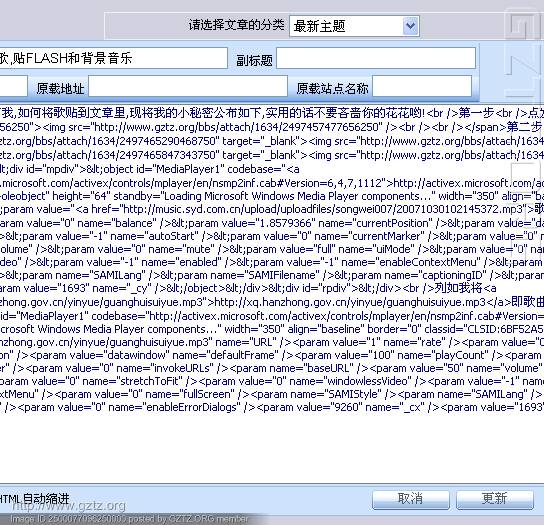Click the small input left of 原载地址
This screenshot has height=525, width=544.
pos(13,86)
